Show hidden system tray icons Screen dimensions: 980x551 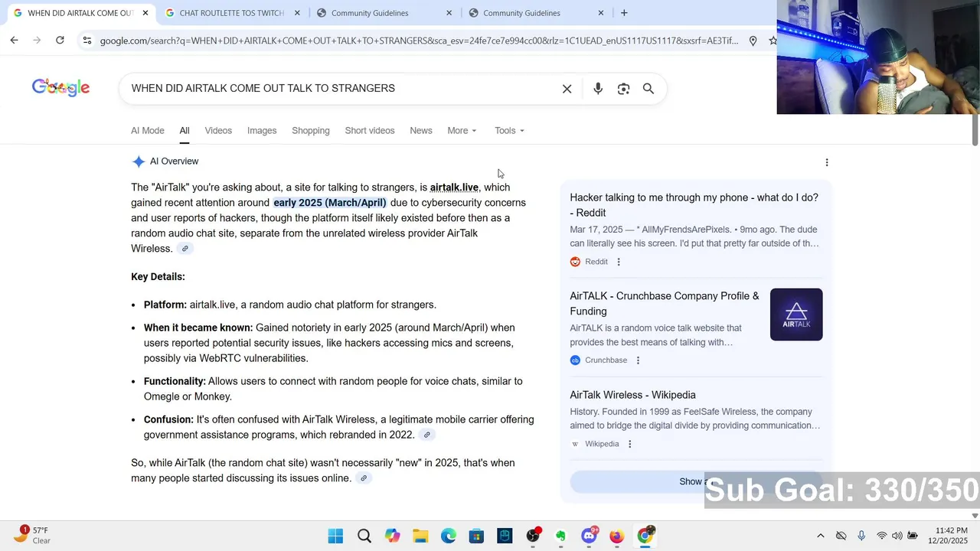[x=820, y=536]
